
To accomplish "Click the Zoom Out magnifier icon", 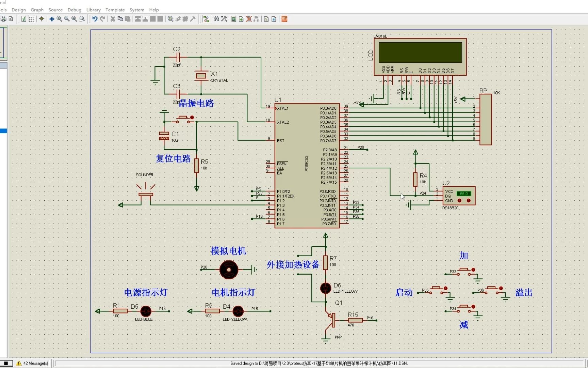I will [x=67, y=19].
